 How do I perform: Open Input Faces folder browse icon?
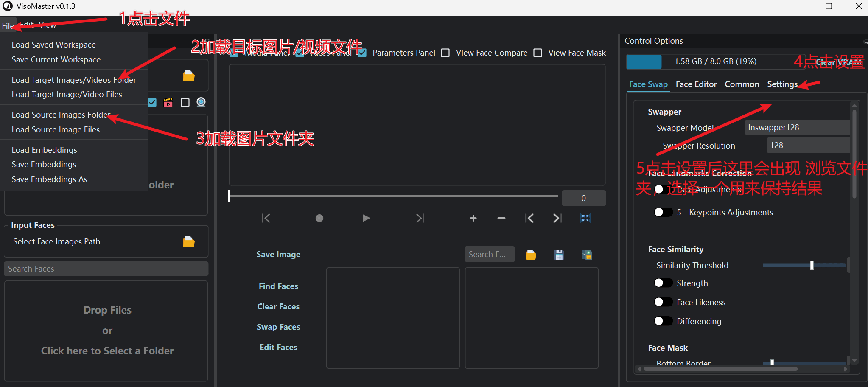tap(189, 241)
